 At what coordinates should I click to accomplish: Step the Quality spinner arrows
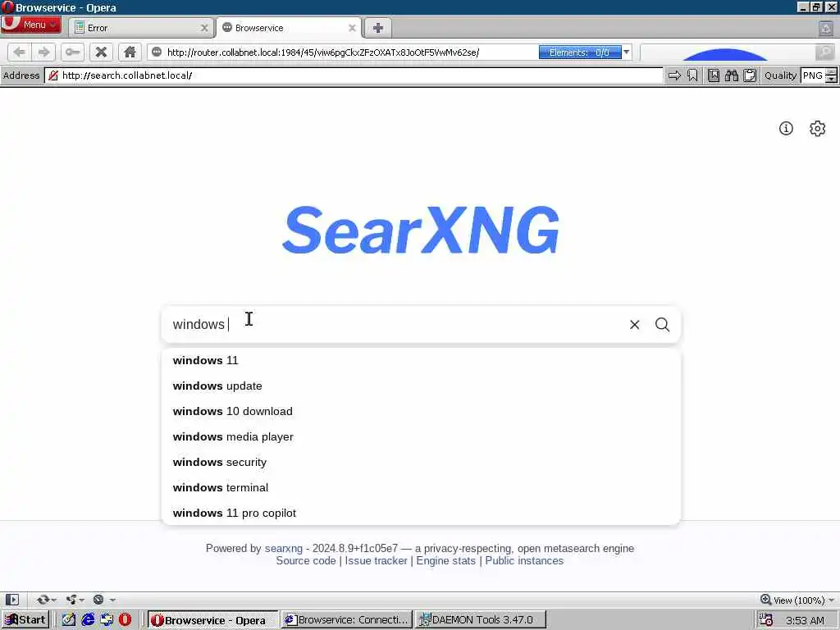pos(831,75)
